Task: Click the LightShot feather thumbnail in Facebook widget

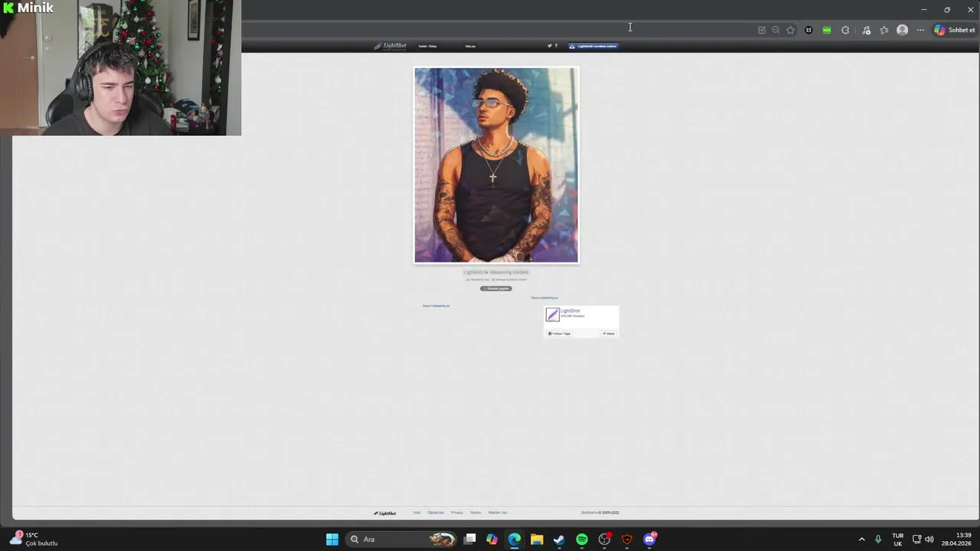Action: (x=552, y=315)
